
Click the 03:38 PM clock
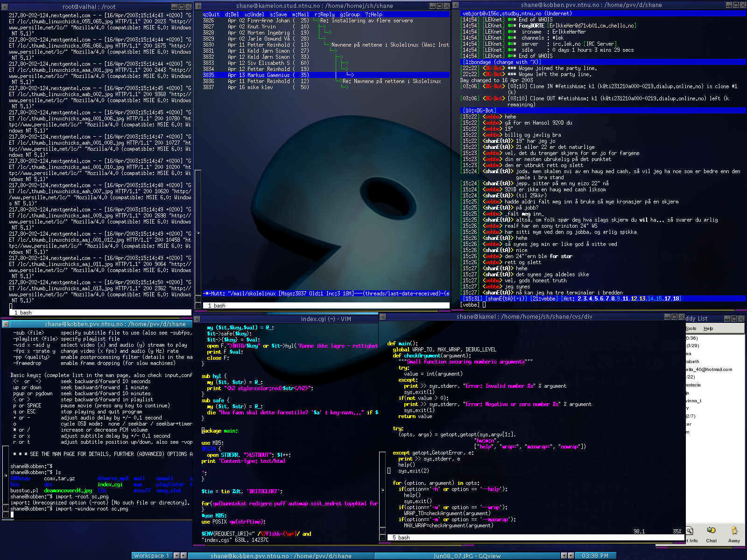pos(595,555)
